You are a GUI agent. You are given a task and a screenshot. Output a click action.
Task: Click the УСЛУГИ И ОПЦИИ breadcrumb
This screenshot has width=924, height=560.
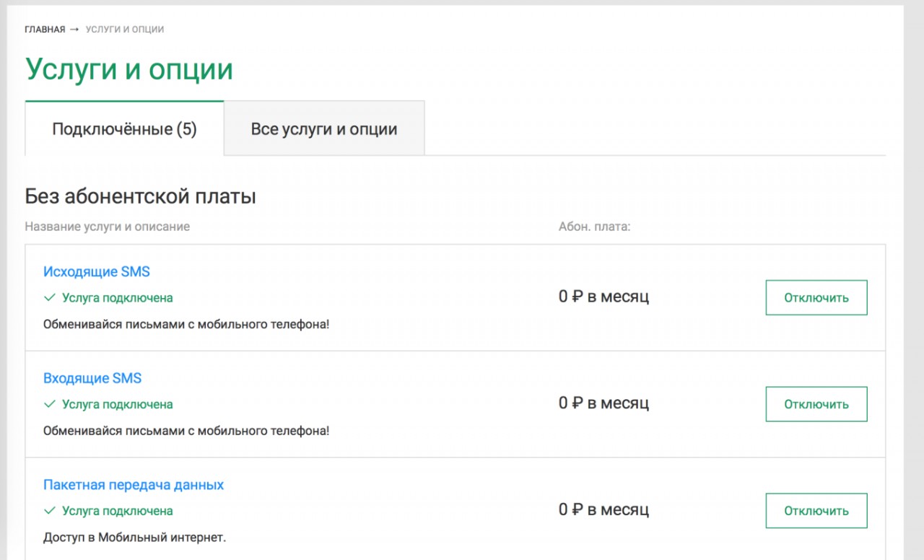point(125,30)
